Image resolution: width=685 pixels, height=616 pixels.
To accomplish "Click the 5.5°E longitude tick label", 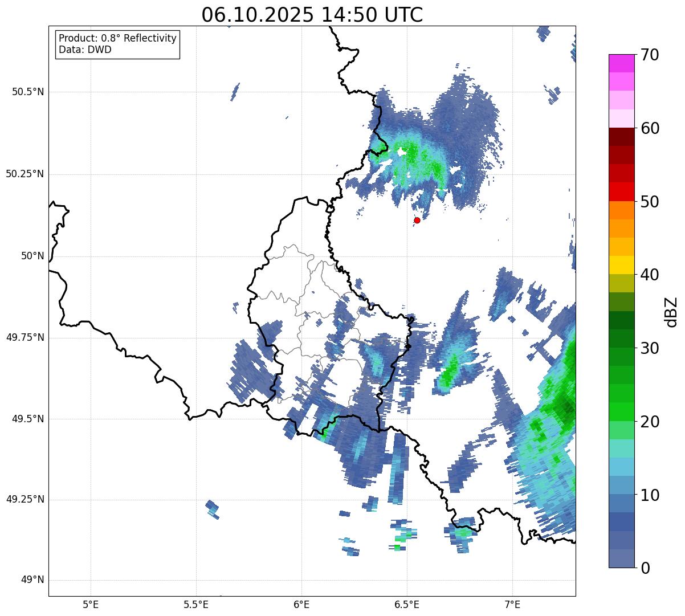I will (x=196, y=604).
